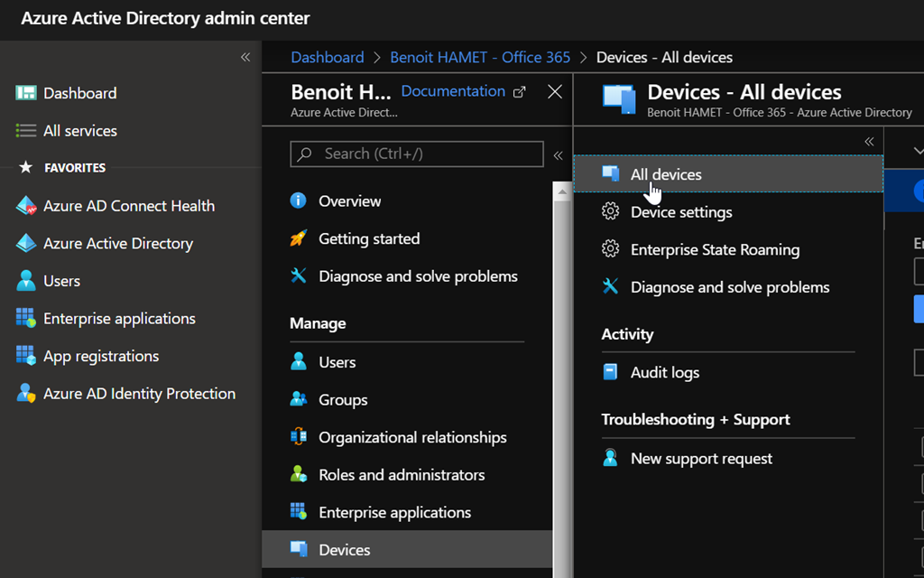Open the Getting started rocket icon

tap(299, 238)
